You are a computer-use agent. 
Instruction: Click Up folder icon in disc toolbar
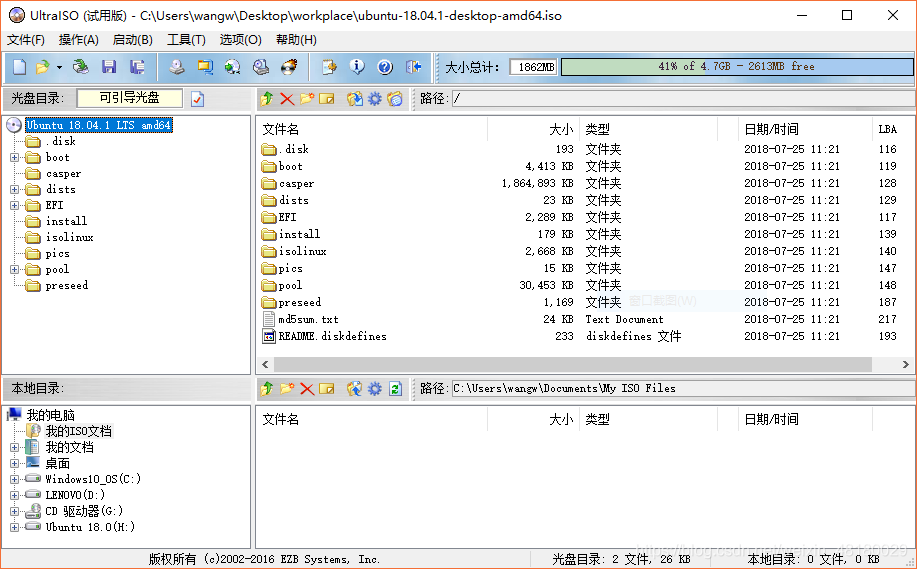coord(267,99)
